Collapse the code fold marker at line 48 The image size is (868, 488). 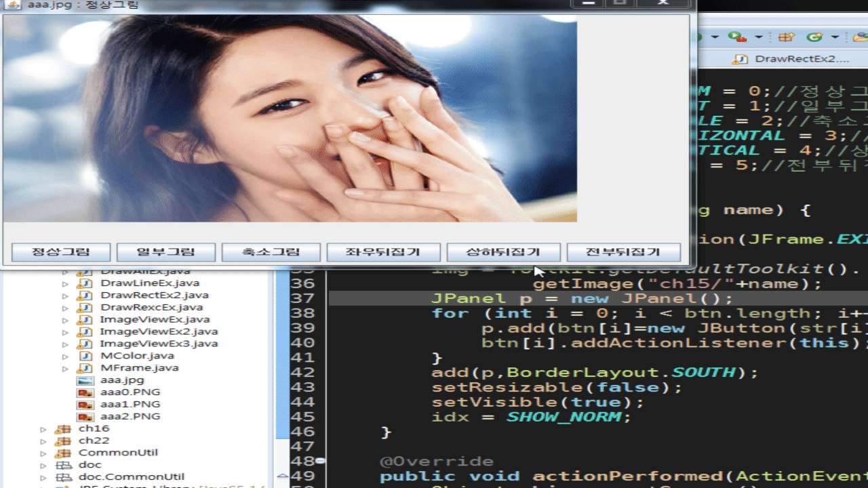coord(320,462)
